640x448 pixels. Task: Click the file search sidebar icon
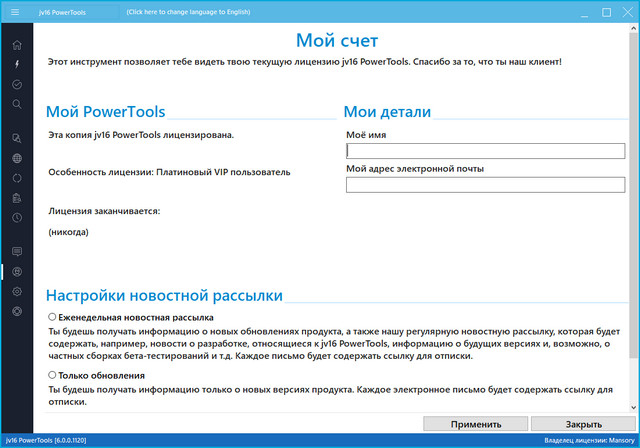[16, 138]
